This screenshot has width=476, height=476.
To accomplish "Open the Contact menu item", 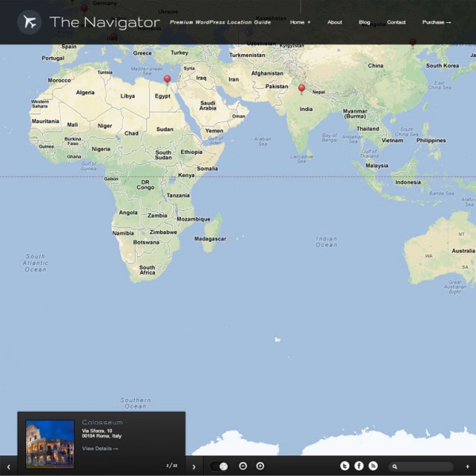I will point(396,22).
